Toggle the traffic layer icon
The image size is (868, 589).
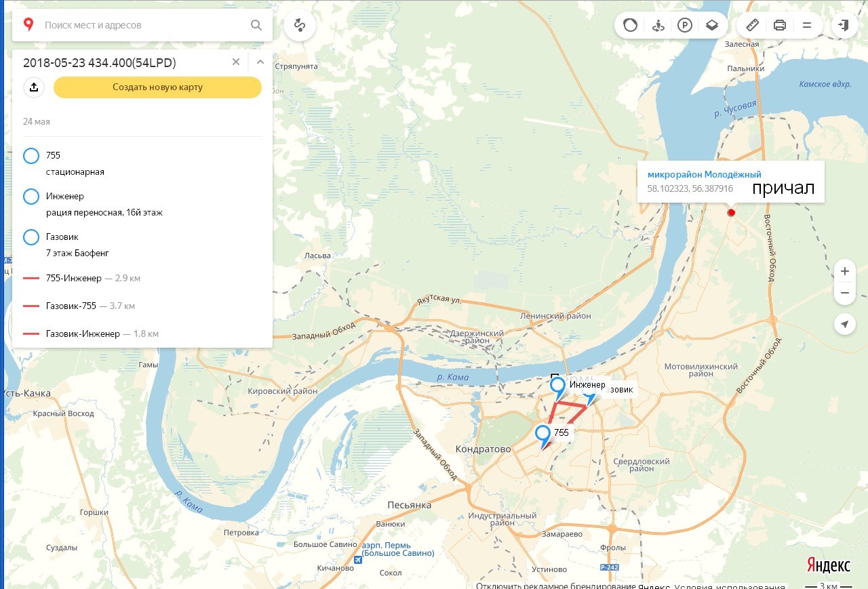(x=631, y=26)
